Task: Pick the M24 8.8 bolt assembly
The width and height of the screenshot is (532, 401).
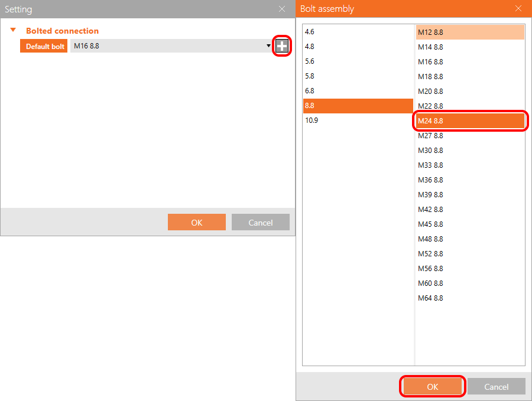Action: coord(470,120)
